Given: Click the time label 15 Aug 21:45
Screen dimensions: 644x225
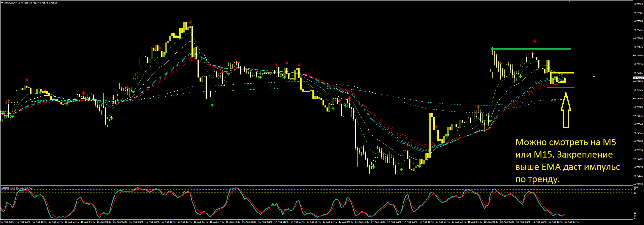Looking at the screenshot, I should (56, 222).
